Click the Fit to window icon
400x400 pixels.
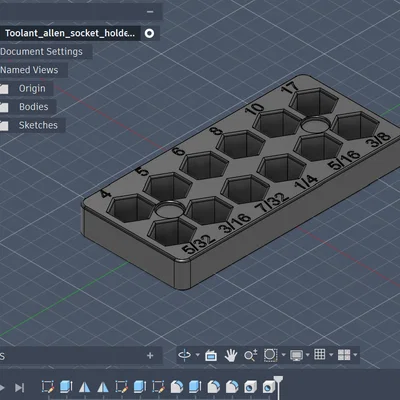[270, 355]
